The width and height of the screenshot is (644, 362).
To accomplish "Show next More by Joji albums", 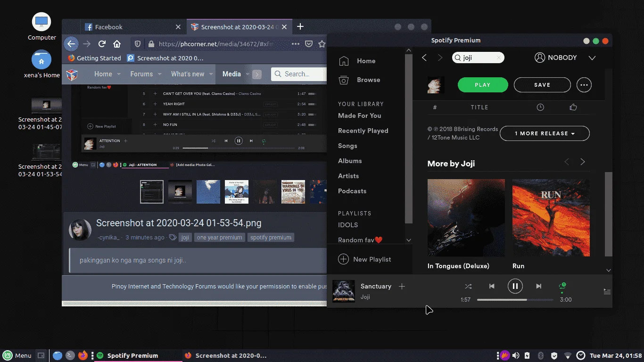I will pyautogui.click(x=583, y=162).
